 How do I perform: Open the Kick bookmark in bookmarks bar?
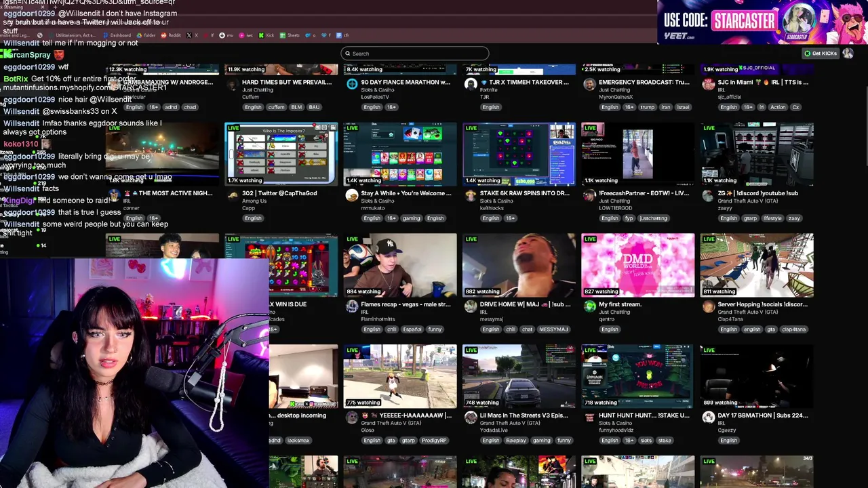click(x=267, y=35)
